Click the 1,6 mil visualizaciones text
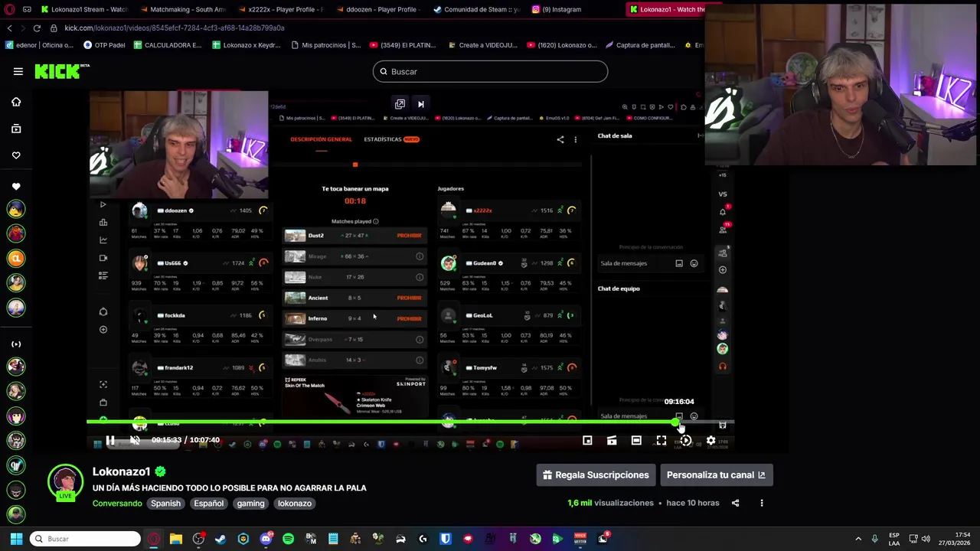 pyautogui.click(x=610, y=503)
